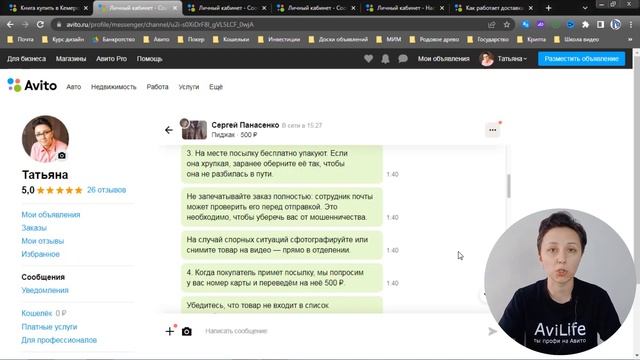Image resolution: width=640 pixels, height=360 pixels.
Task: Bookmark this page with the star icon
Action: click(x=507, y=24)
